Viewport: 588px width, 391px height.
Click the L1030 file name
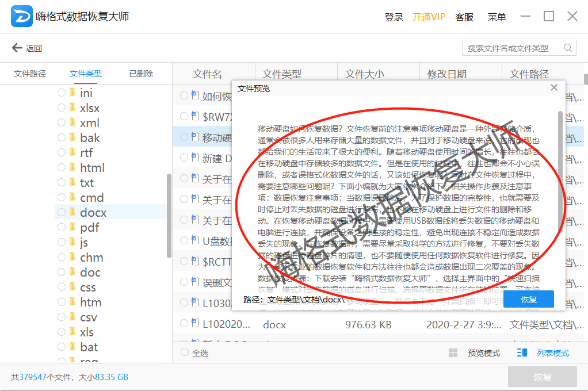217,303
